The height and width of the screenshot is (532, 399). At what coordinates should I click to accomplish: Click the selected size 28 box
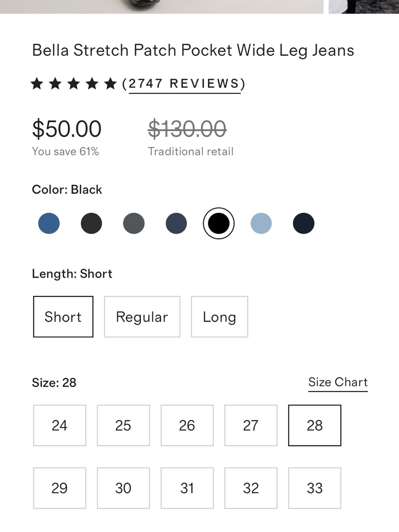click(x=315, y=425)
